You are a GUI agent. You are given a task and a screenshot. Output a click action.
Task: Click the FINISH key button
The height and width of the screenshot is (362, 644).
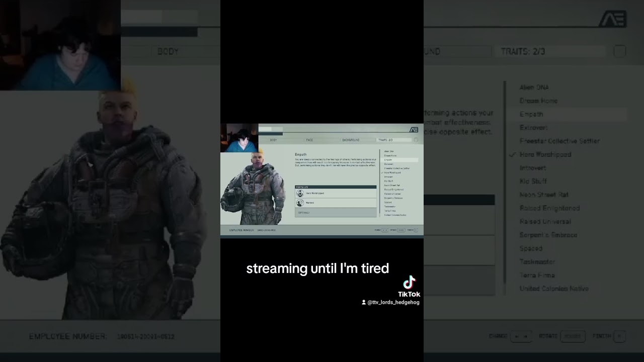coord(416,230)
